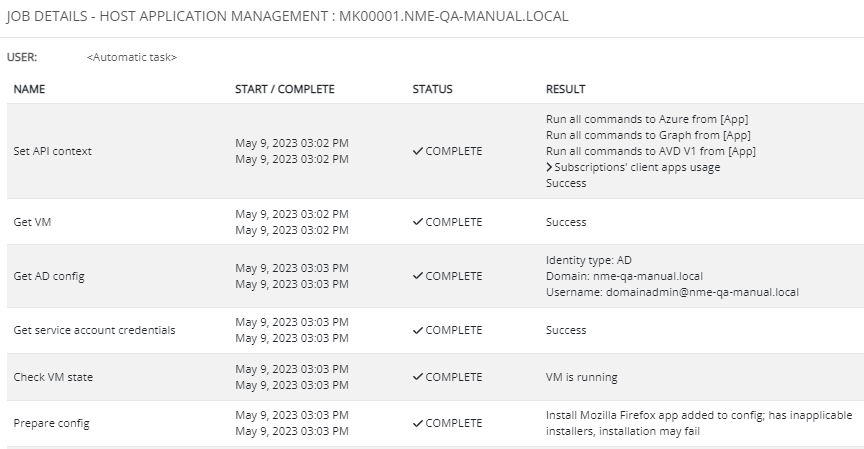Image resolution: width=864 pixels, height=449 pixels.
Task: Click the checkmark icon for Set API context
Action: click(x=418, y=151)
